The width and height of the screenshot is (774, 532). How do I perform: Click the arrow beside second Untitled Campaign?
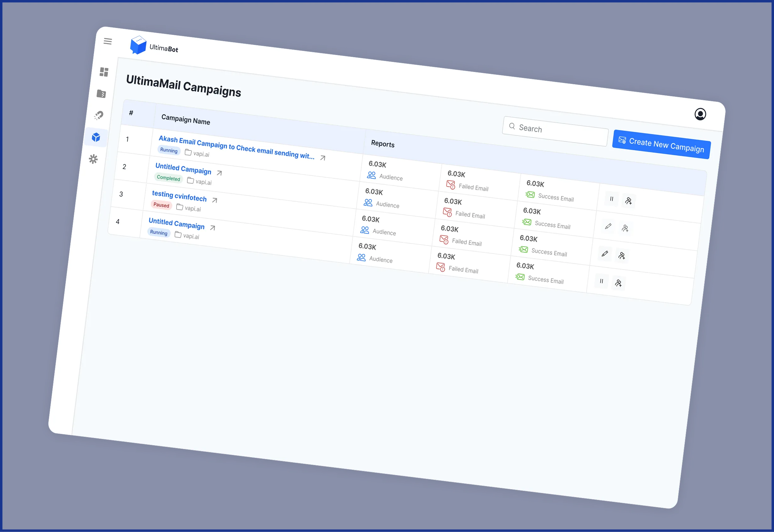[x=219, y=173]
